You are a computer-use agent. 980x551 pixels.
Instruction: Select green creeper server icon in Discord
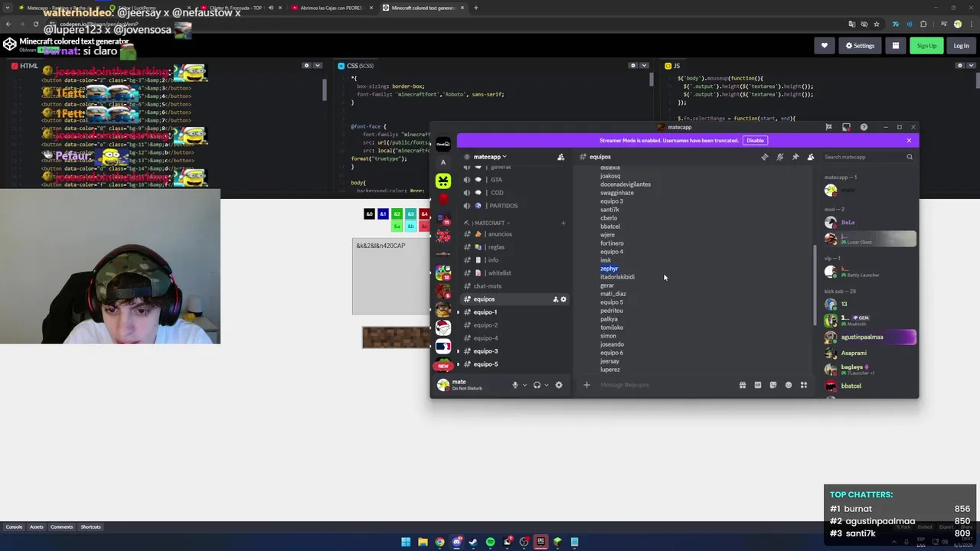[x=443, y=181]
